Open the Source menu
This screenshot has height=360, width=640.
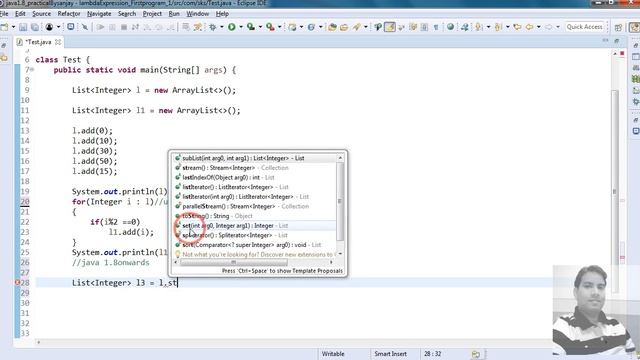(x=42, y=13)
